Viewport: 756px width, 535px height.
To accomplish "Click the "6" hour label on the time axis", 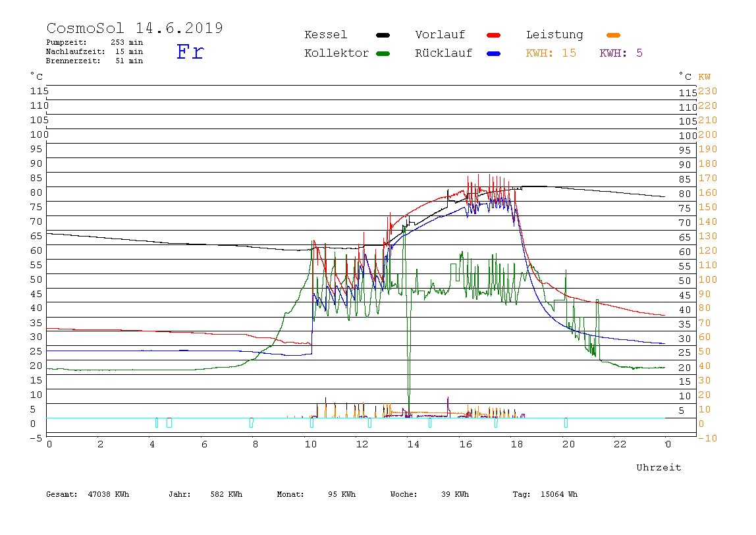I will (204, 444).
